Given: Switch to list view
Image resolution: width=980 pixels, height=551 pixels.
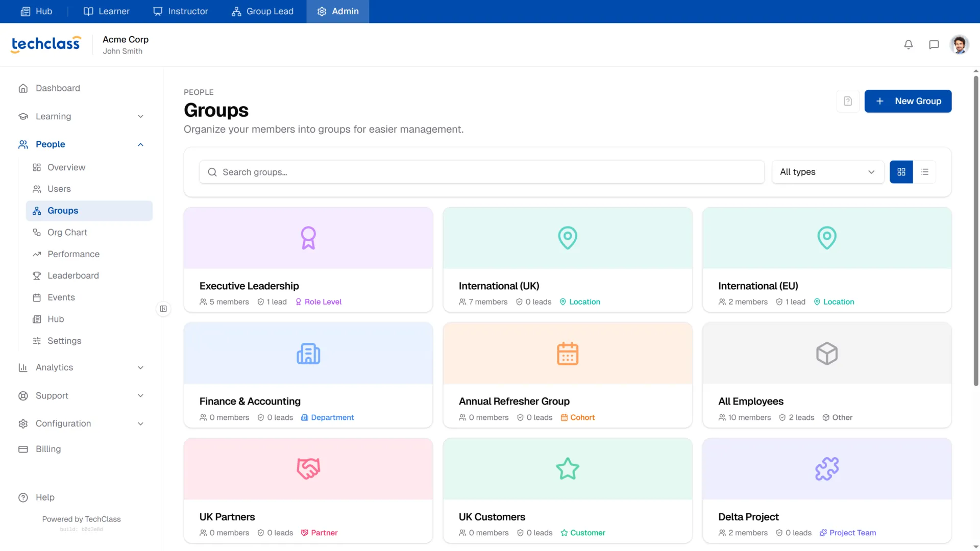Looking at the screenshot, I should pos(924,172).
